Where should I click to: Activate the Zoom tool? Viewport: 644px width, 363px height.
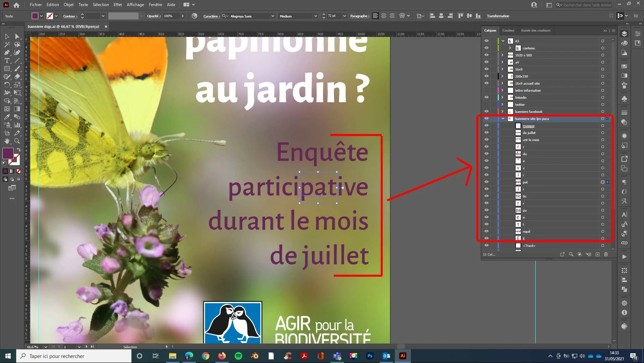pyautogui.click(x=17, y=141)
